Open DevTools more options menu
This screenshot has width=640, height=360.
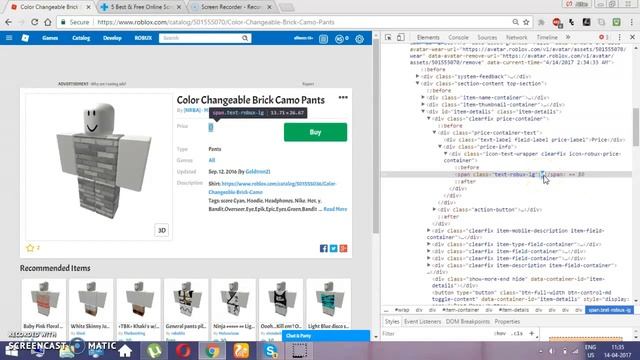(x=619, y=37)
